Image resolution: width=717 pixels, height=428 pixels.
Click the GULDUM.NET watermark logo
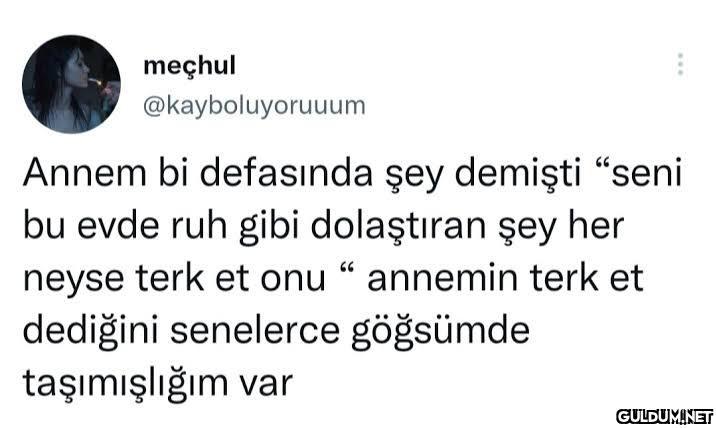click(664, 417)
